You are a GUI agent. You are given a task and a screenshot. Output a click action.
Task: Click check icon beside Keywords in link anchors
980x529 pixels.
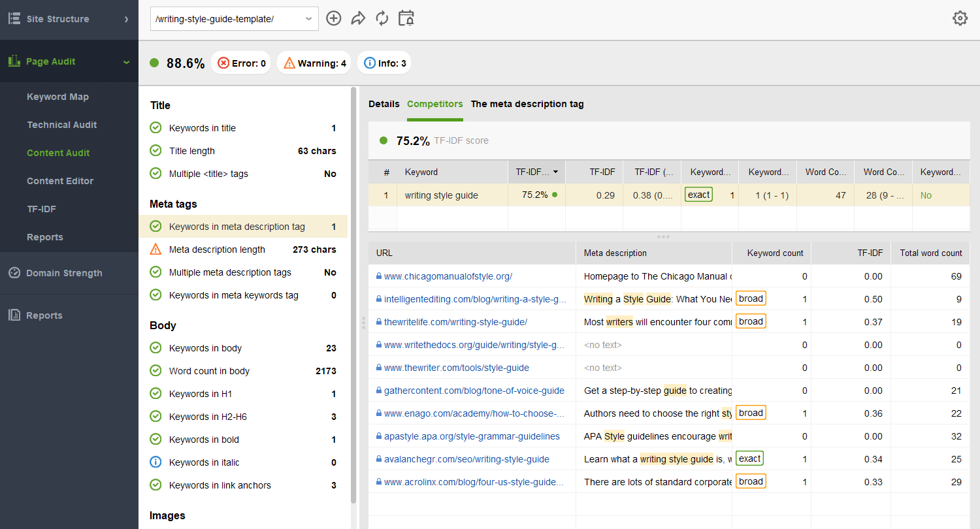click(x=155, y=485)
